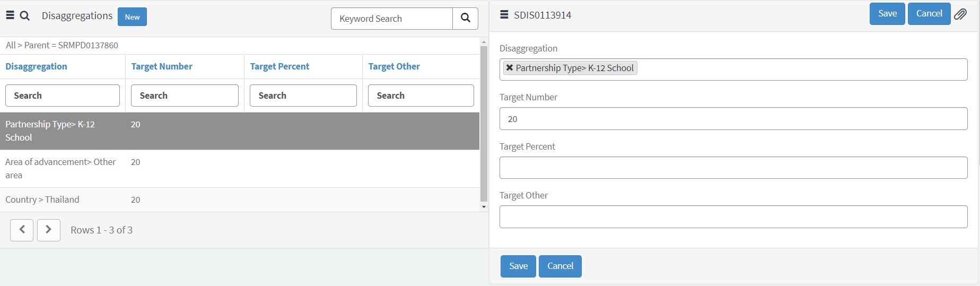This screenshot has height=286, width=980.
Task: Click the list scrollbar down arrow
Action: pos(484,207)
